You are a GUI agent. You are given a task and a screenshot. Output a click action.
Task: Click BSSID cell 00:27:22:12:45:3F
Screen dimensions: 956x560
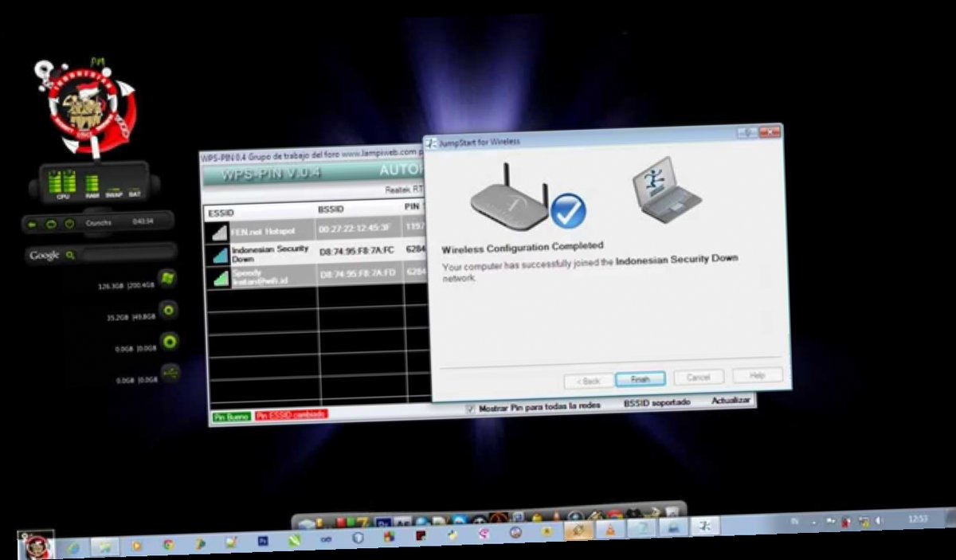[355, 228]
